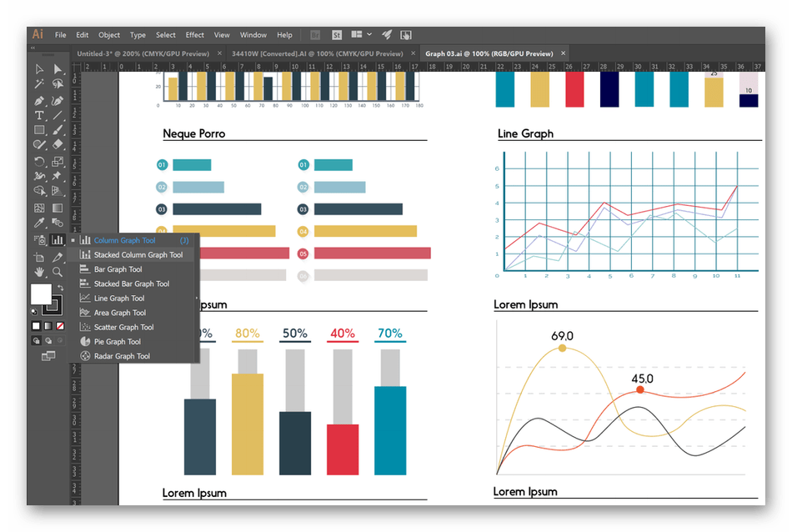Switch paint mode to Gradient
Image resolution: width=792 pixels, height=532 pixels.
point(48,325)
